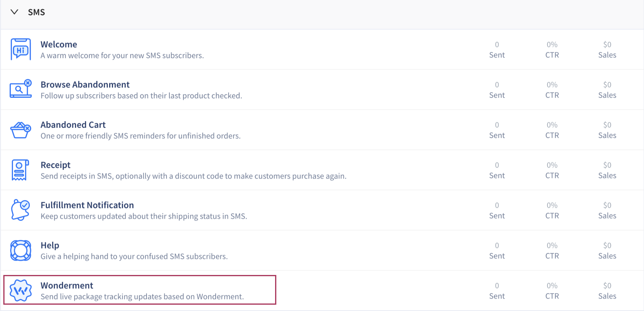Click the Abandoned Cart basket icon
Screen dimensions: 644x311
click(21, 130)
